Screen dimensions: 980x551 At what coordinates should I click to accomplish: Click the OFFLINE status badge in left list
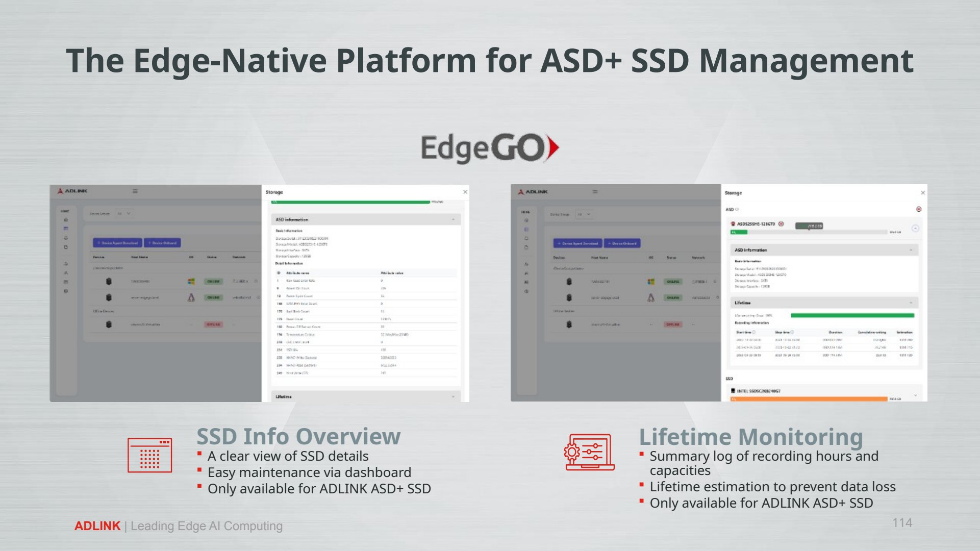point(213,324)
